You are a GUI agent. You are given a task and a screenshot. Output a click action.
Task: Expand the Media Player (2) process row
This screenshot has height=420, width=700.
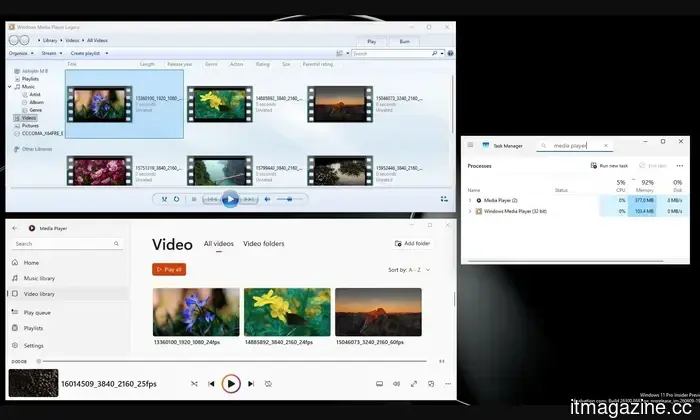coord(470,200)
